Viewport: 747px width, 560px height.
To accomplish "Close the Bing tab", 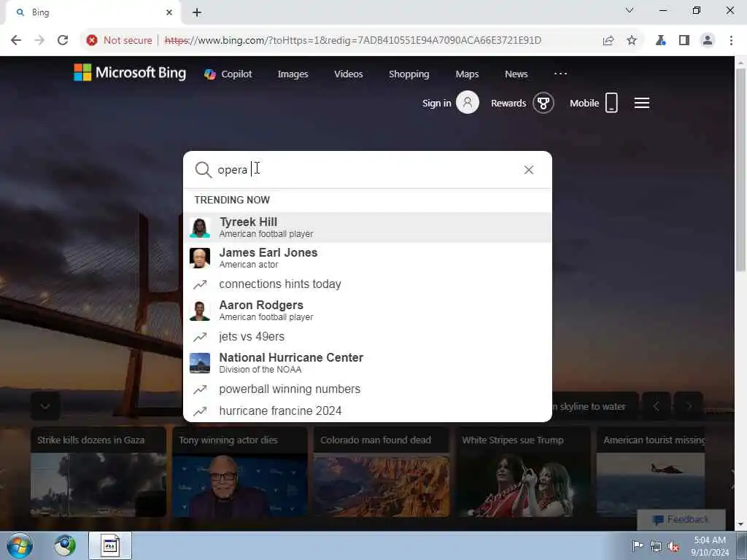I will coord(169,12).
